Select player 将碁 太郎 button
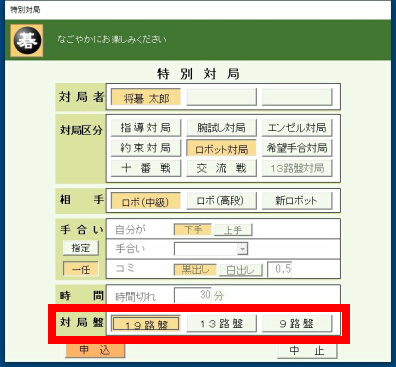Viewport: 396px width, 367px height. 146,97
